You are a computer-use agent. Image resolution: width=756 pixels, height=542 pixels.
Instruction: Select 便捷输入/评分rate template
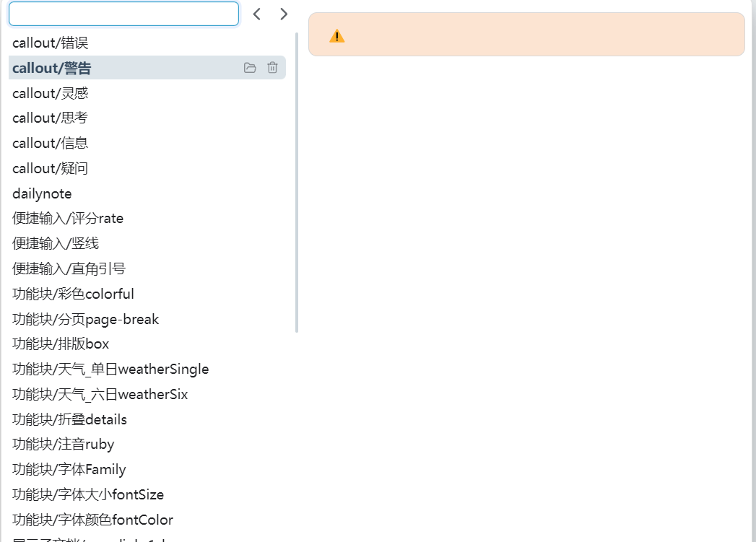pyautogui.click(x=68, y=218)
